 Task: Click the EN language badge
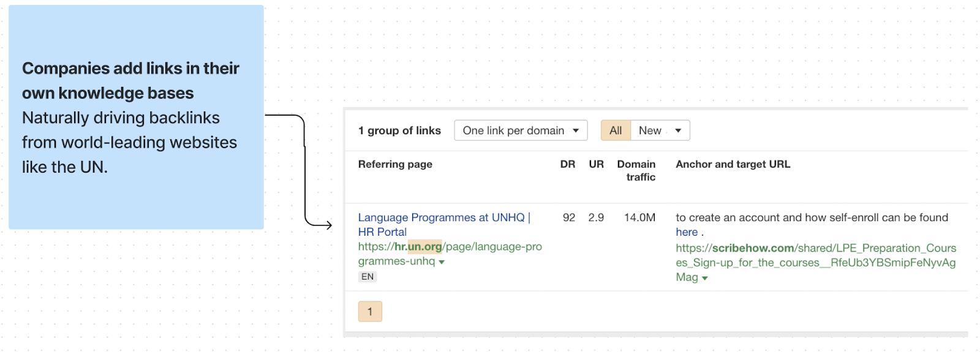click(367, 277)
